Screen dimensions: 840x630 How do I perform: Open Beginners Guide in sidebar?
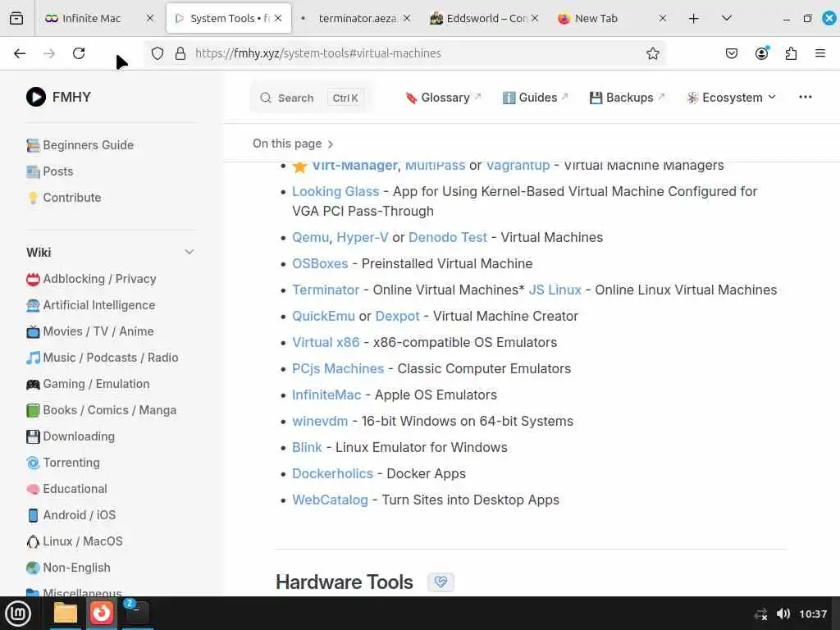point(80,145)
